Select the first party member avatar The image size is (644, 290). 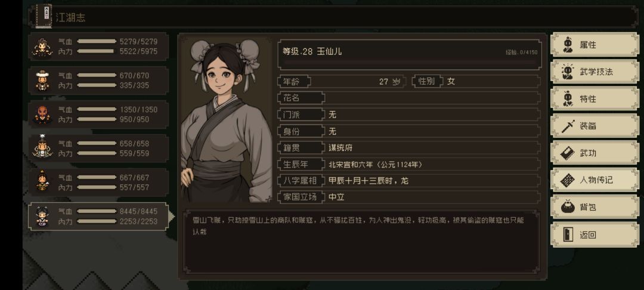point(42,47)
